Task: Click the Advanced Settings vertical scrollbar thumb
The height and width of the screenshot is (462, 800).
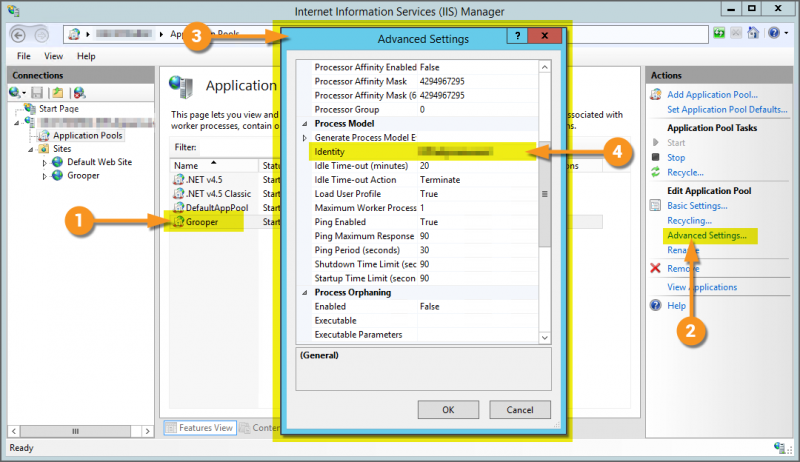Action: [544, 194]
